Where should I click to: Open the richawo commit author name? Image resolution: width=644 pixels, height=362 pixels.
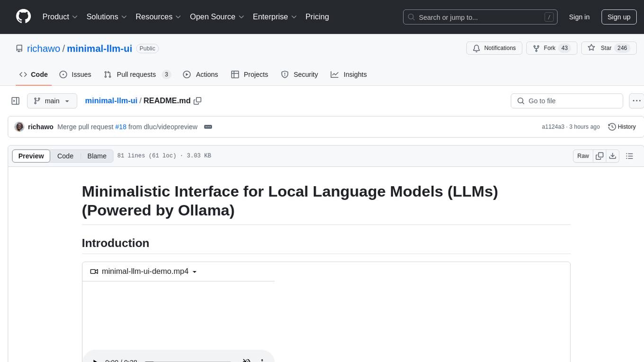(41, 127)
